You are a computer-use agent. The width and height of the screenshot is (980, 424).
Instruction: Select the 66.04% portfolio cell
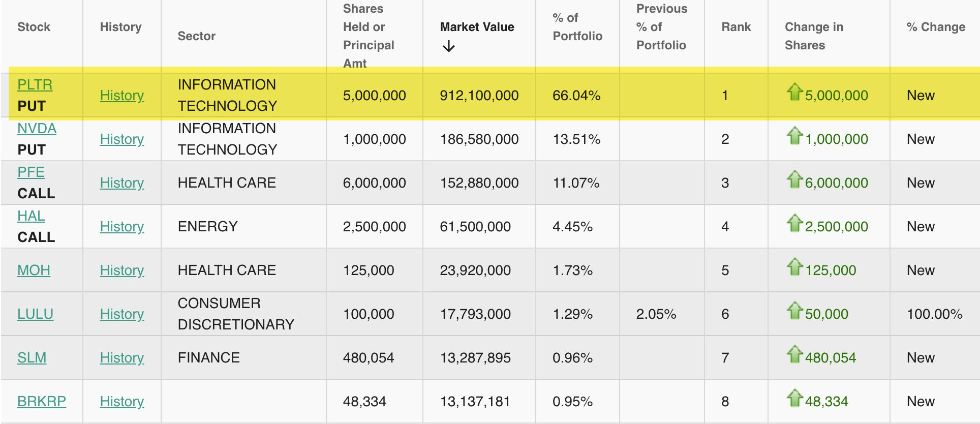coord(576,95)
